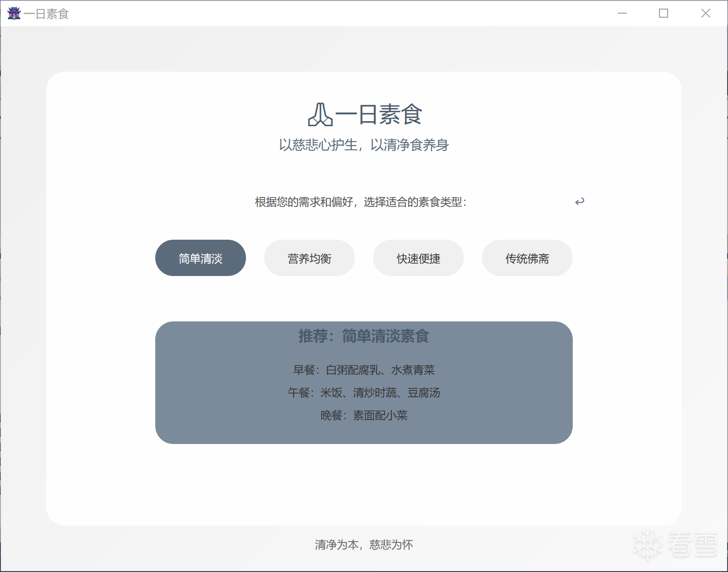This screenshot has width=728, height=572.
Task: Click the praying hands icon
Action: tap(320, 114)
